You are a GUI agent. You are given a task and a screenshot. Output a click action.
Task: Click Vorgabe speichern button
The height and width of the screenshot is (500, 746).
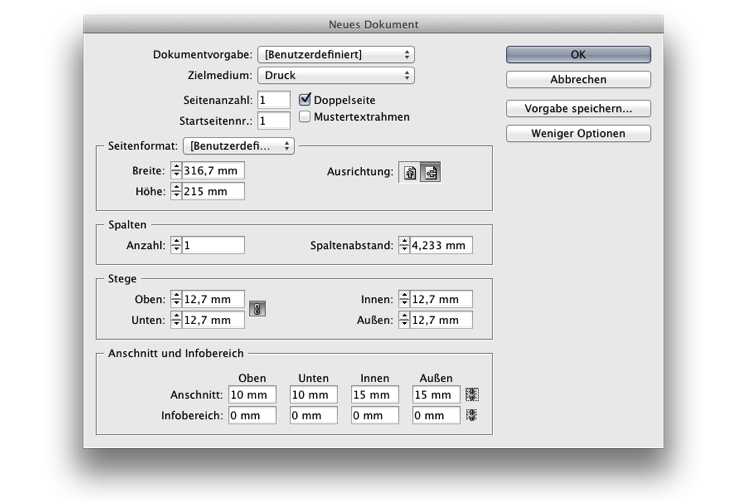point(578,109)
